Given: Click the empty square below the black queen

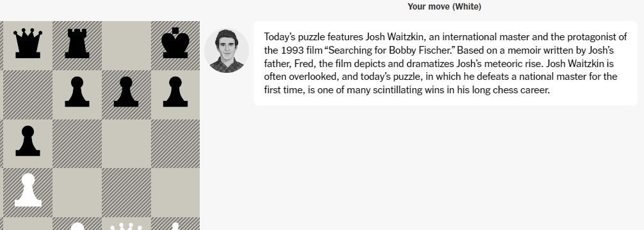Looking at the screenshot, I should pyautogui.click(x=28, y=95).
